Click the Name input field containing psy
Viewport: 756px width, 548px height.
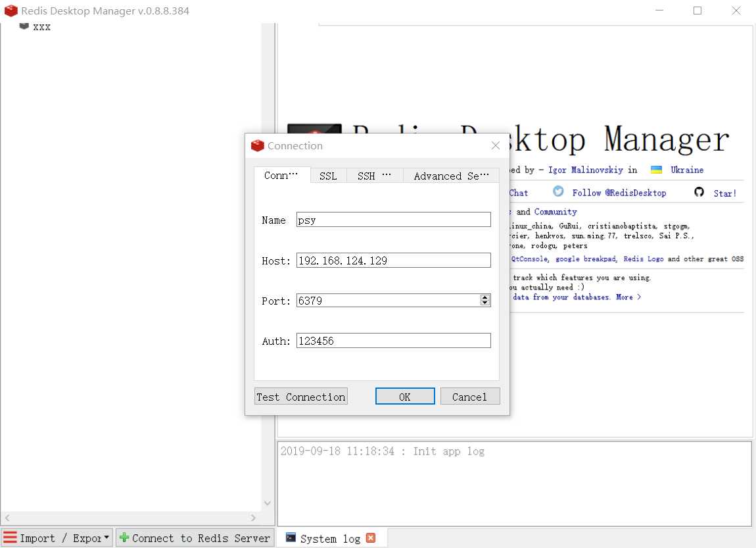393,220
